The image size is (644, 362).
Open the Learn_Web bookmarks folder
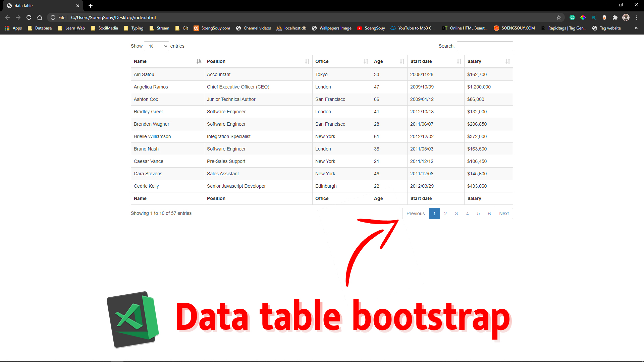[x=74, y=28]
